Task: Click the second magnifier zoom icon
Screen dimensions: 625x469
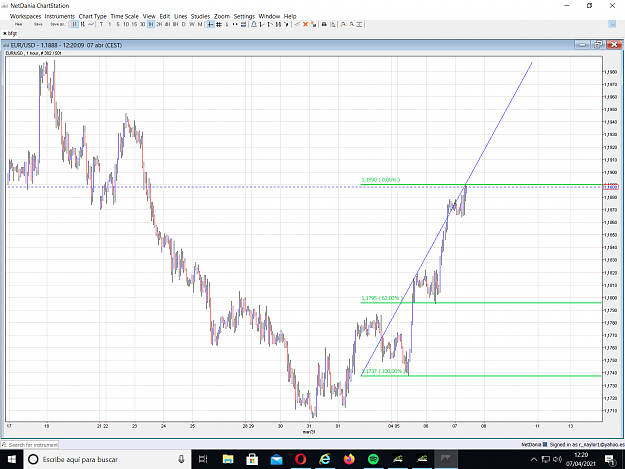Action: [351, 24]
